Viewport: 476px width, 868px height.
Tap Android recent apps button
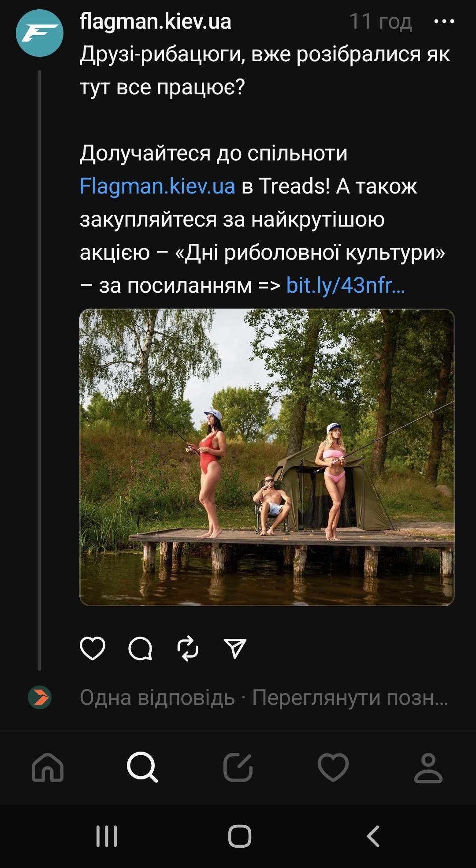107,836
